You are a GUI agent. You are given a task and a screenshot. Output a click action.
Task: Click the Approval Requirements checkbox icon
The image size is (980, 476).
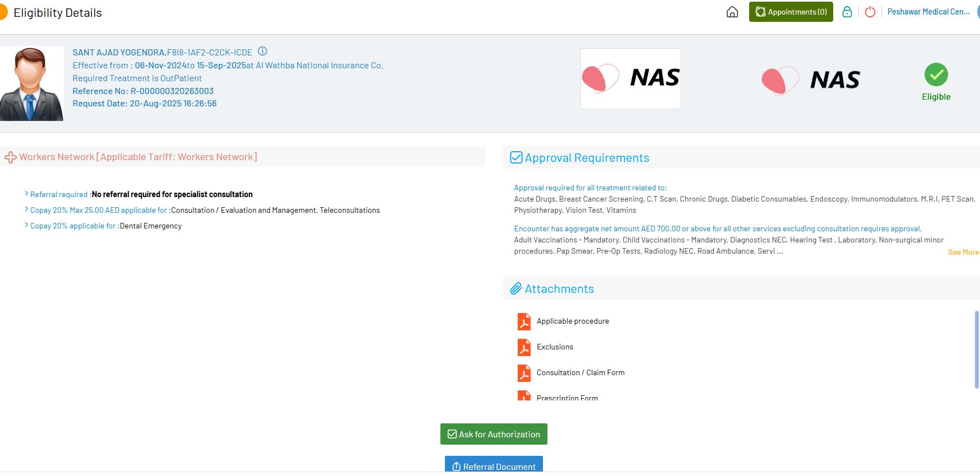(516, 157)
